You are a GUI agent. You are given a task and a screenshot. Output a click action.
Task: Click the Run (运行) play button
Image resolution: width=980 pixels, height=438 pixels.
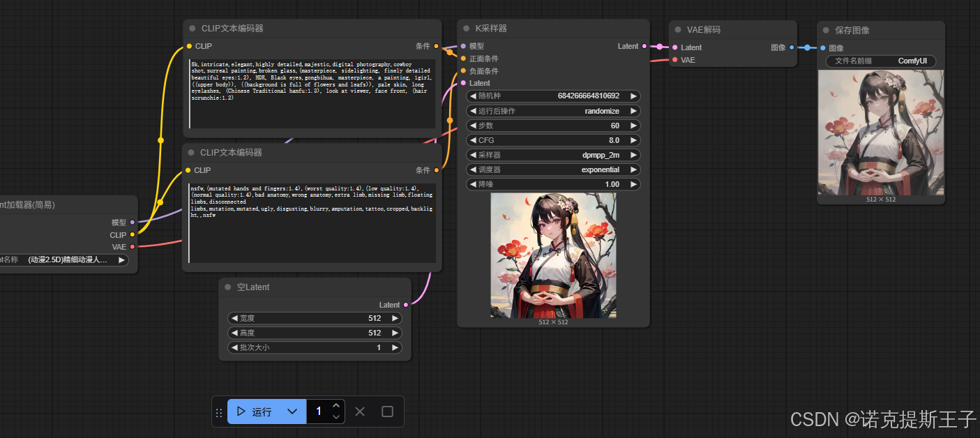(x=254, y=411)
